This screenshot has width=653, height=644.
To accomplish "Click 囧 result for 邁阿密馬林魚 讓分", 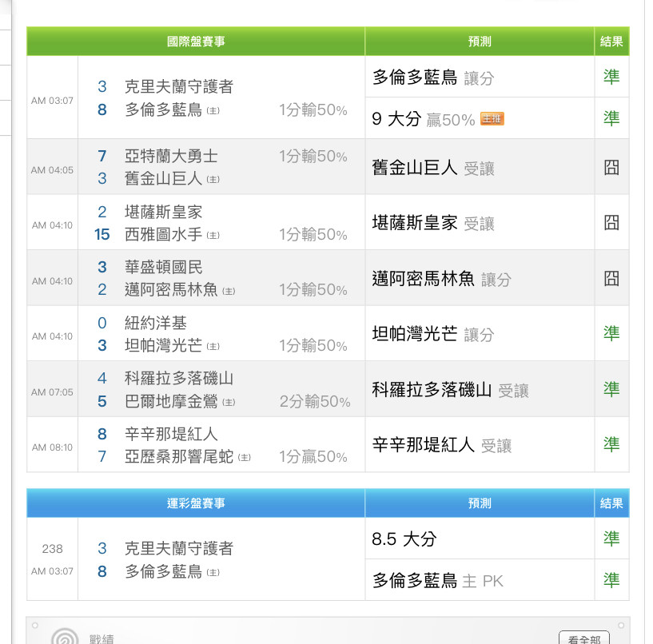I will point(611,278).
